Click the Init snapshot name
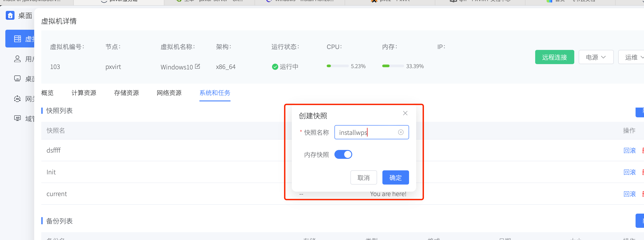The height and width of the screenshot is (240, 644). tap(51, 172)
